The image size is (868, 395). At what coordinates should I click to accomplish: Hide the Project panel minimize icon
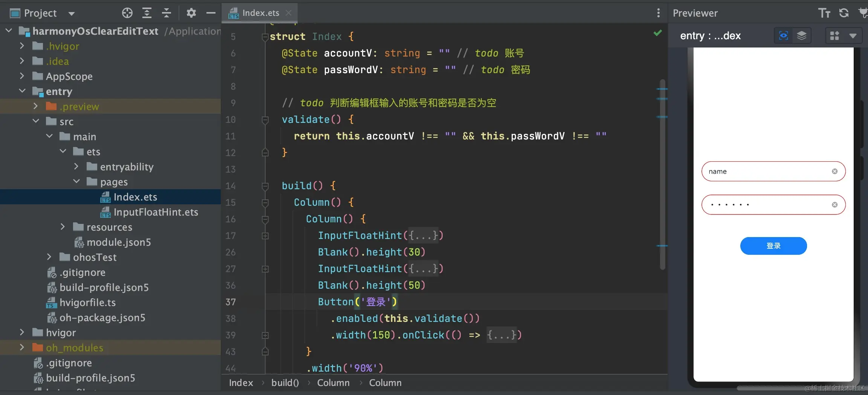tap(211, 13)
